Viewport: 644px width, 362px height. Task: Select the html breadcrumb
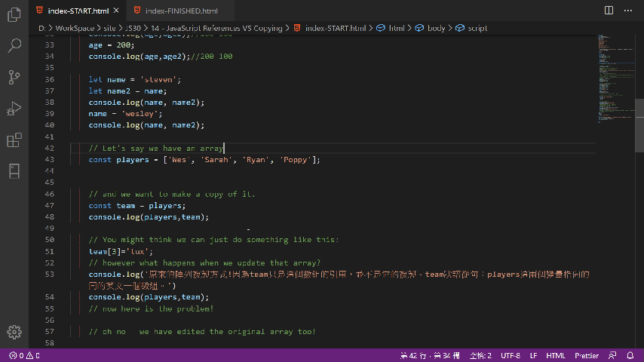[391, 28]
